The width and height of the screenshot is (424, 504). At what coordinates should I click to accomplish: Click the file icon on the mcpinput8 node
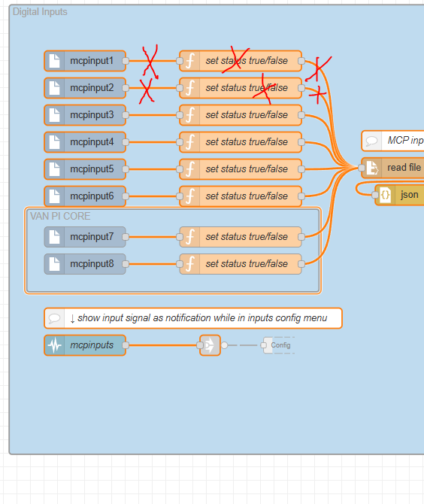coord(54,264)
